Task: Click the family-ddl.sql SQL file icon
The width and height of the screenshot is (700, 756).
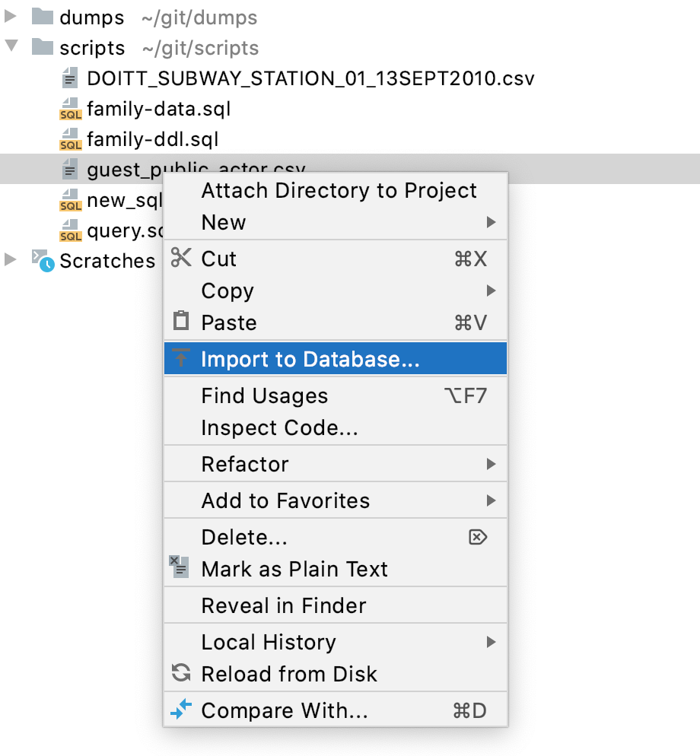Action: (x=71, y=139)
